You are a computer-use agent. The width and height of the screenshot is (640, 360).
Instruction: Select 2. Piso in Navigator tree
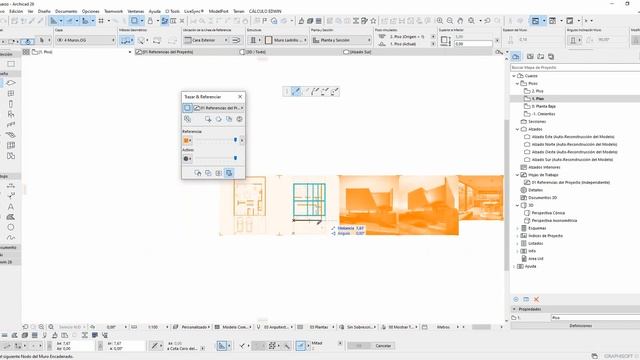[537, 91]
